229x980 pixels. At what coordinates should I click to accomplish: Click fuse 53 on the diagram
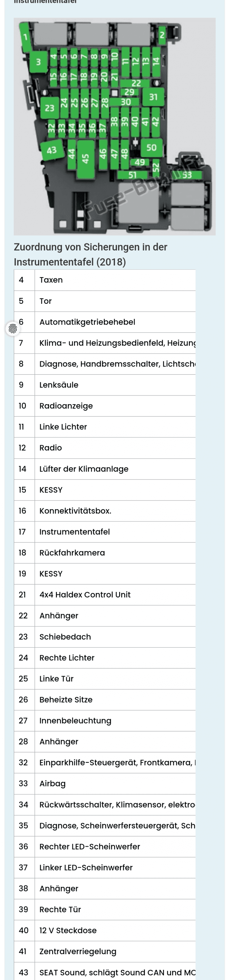tap(187, 175)
